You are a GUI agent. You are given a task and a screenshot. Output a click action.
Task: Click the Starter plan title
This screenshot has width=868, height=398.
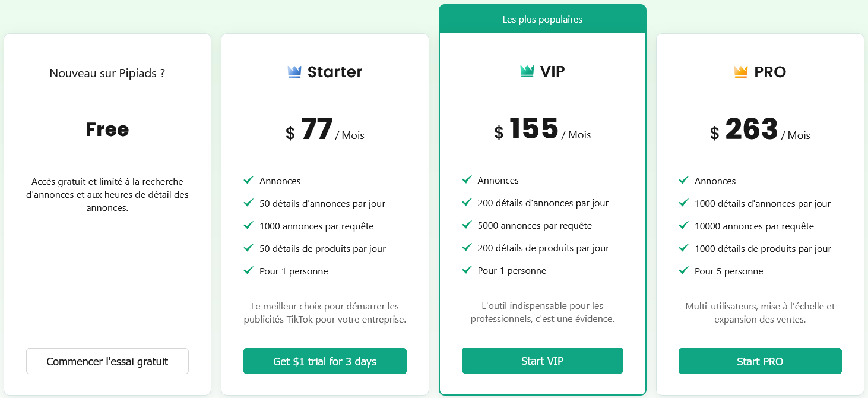pyautogui.click(x=334, y=72)
